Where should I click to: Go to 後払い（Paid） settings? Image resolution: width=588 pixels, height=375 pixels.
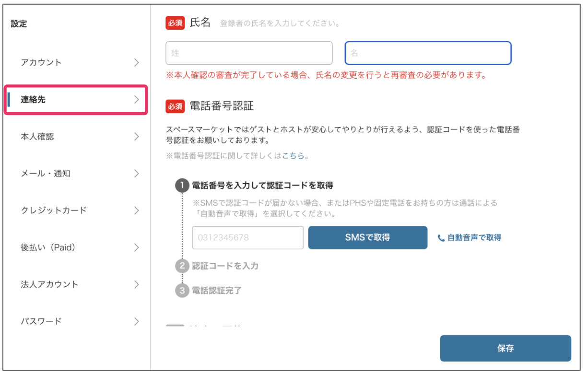(48, 247)
